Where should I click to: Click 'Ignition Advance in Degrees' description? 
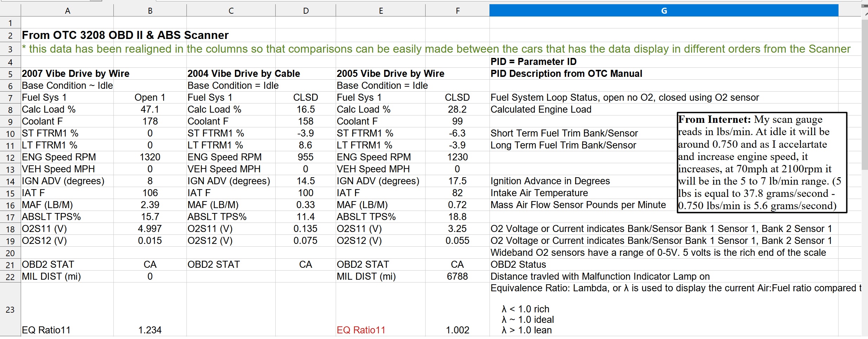pyautogui.click(x=550, y=181)
